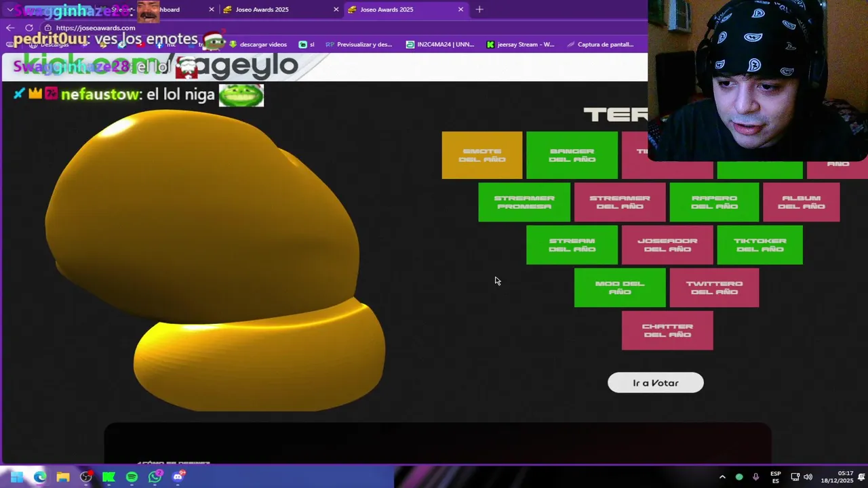This screenshot has width=868, height=488.
Task: Open the 'Captura de pantall...' bookmark
Action: 599,45
